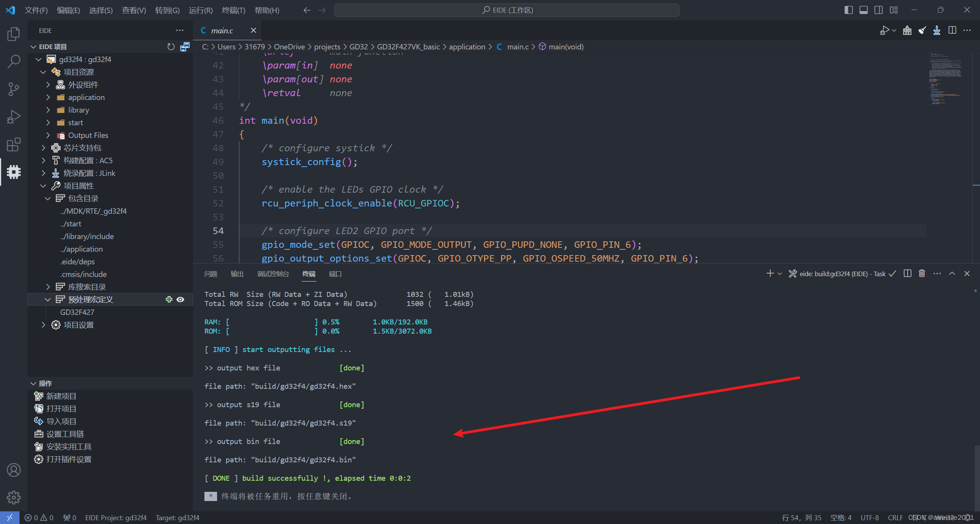This screenshot has width=980, height=524.
Task: Open the EIDE chip icon view
Action: (x=14, y=172)
